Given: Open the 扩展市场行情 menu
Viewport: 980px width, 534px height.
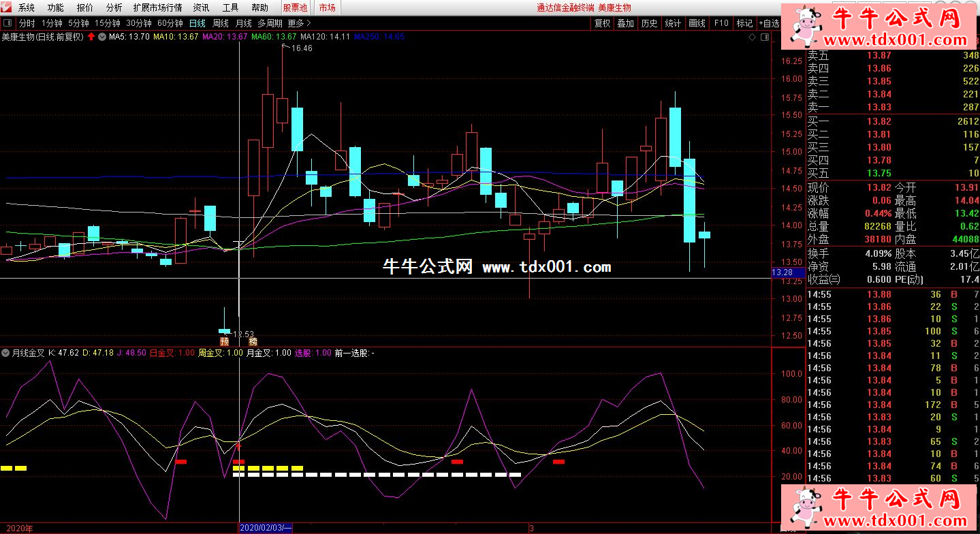Looking at the screenshot, I should click(x=157, y=7).
